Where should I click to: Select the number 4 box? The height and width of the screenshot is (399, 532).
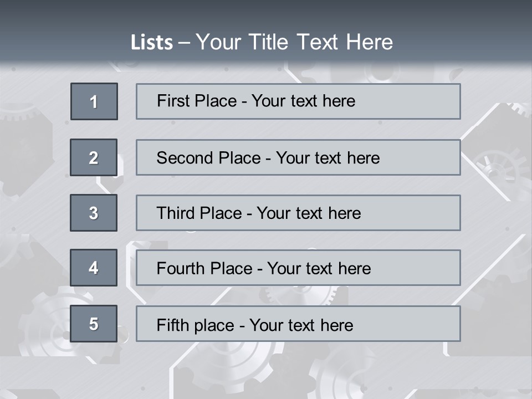pyautogui.click(x=94, y=268)
